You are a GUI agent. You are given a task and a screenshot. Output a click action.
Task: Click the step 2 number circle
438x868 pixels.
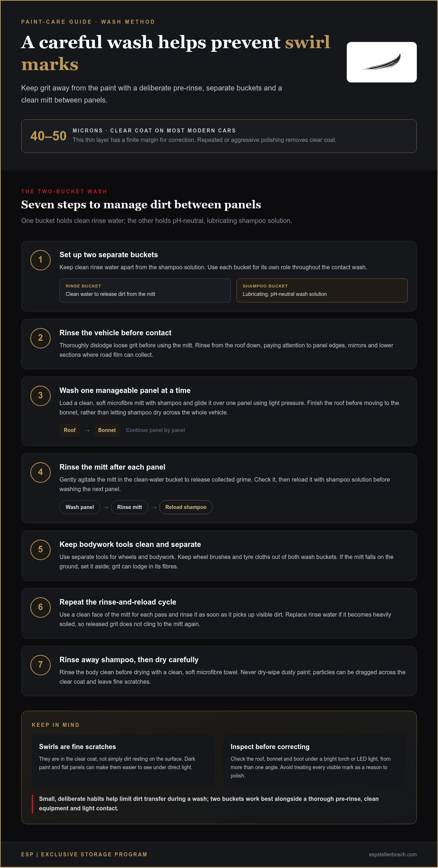point(41,338)
